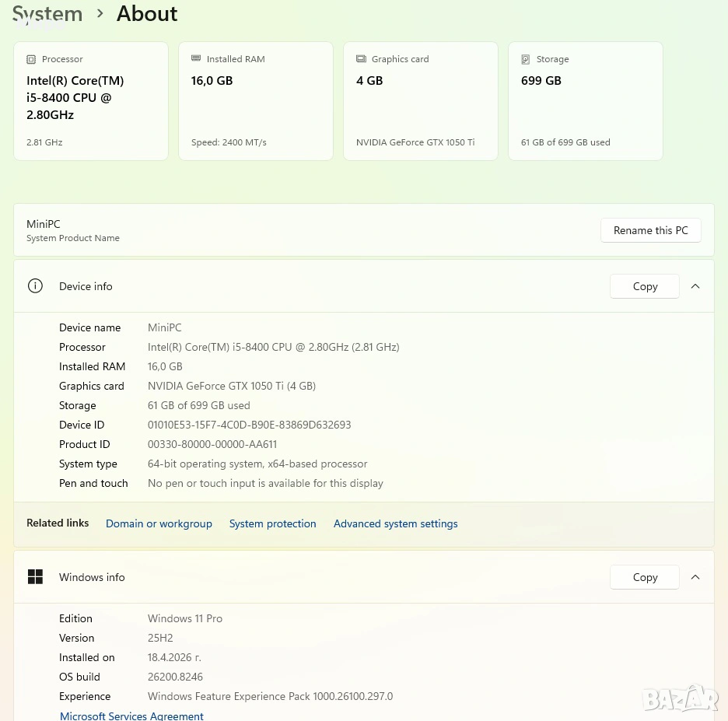Screen dimensions: 728x721
Task: Copy the Device info details
Action: click(645, 286)
